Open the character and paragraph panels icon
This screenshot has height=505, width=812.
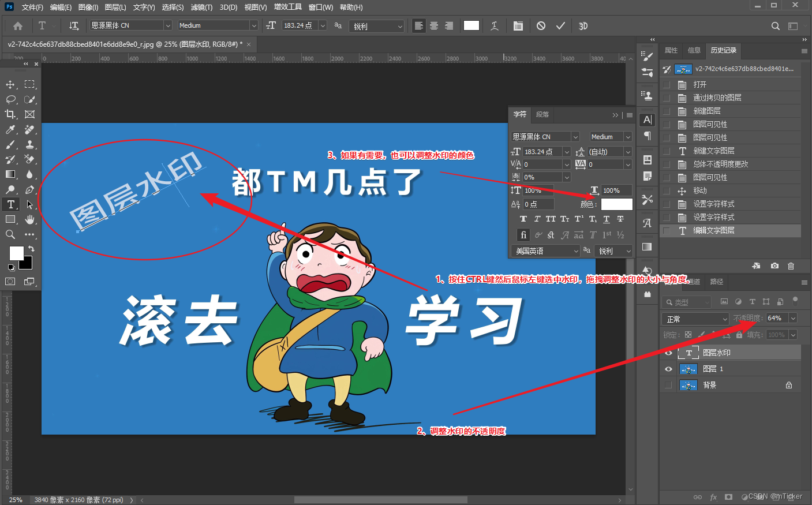pos(518,26)
